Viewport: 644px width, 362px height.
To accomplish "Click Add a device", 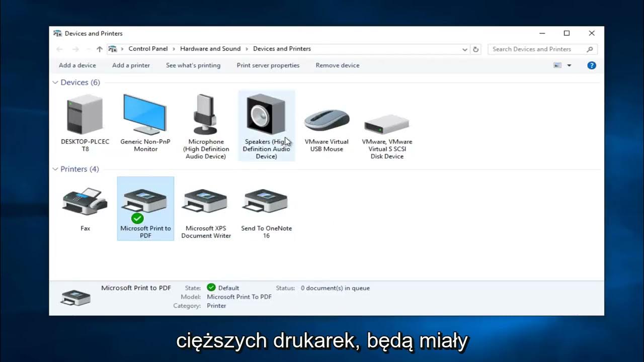I will (77, 65).
